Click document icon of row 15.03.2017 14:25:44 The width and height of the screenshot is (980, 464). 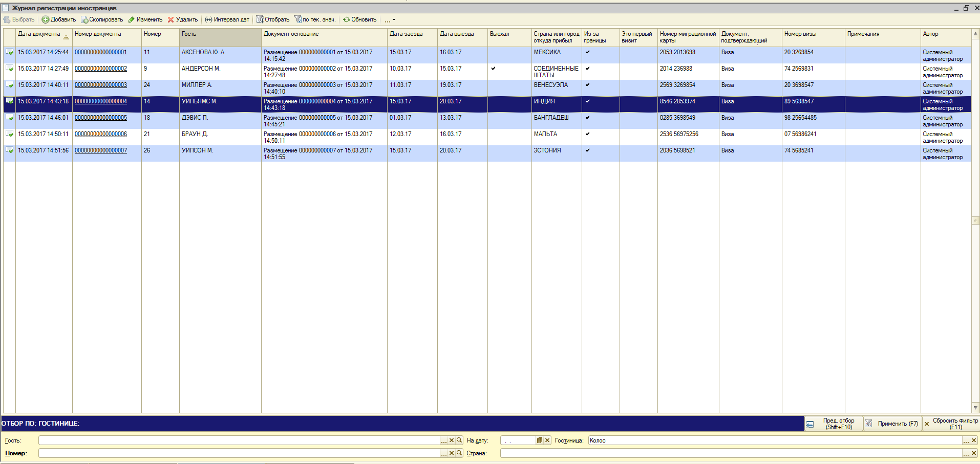tap(9, 52)
